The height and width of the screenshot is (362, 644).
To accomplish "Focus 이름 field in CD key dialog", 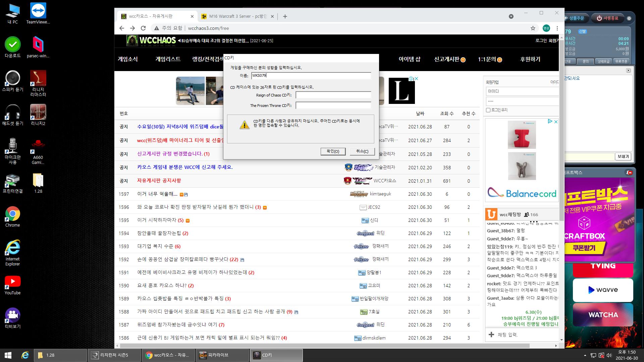I will (311, 76).
